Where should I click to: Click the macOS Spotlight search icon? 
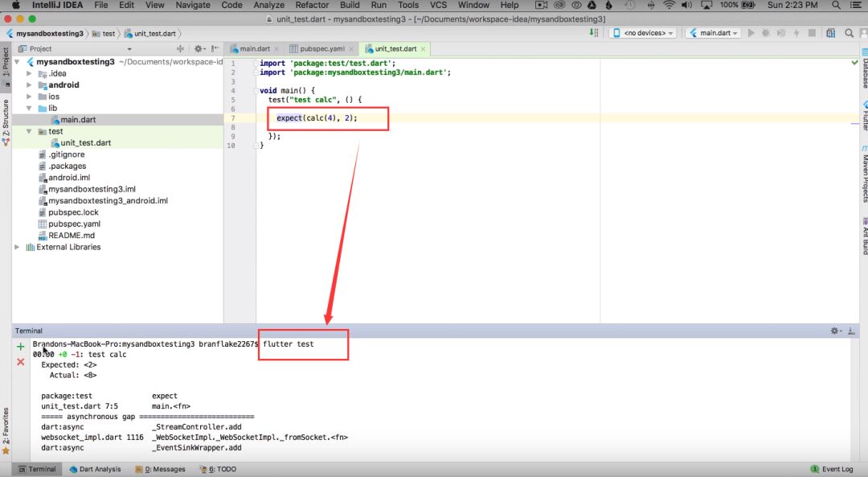pyautogui.click(x=836, y=5)
